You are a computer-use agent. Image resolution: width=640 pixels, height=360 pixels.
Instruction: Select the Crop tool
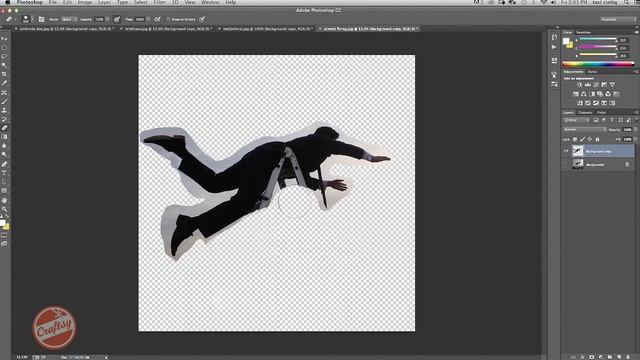coord(4,74)
